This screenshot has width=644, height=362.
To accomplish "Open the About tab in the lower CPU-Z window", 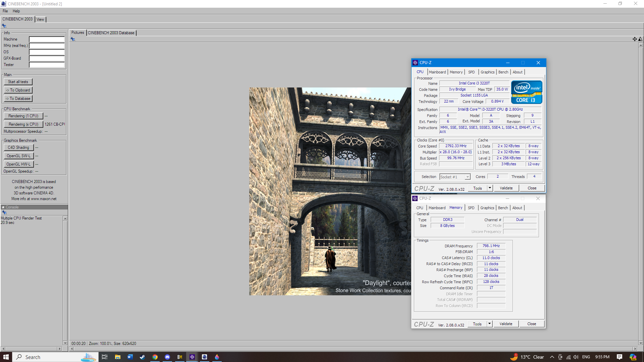I will point(517,208).
